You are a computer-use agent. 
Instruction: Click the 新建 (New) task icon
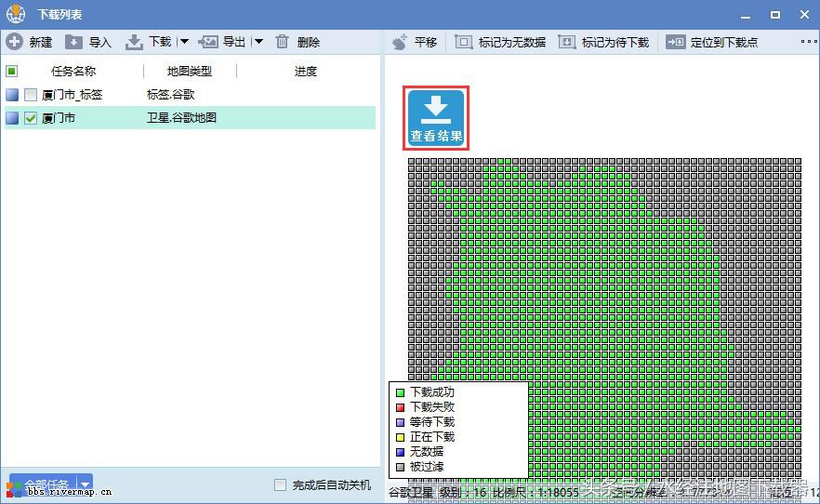[x=15, y=42]
